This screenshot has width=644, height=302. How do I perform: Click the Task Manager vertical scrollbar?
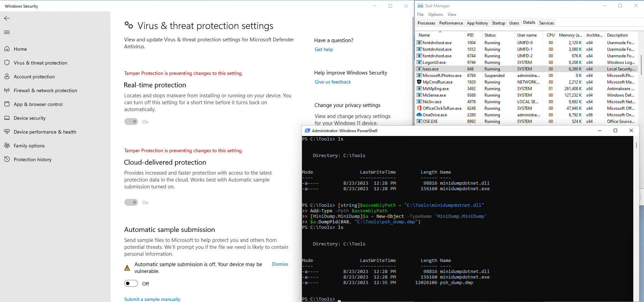point(641,66)
